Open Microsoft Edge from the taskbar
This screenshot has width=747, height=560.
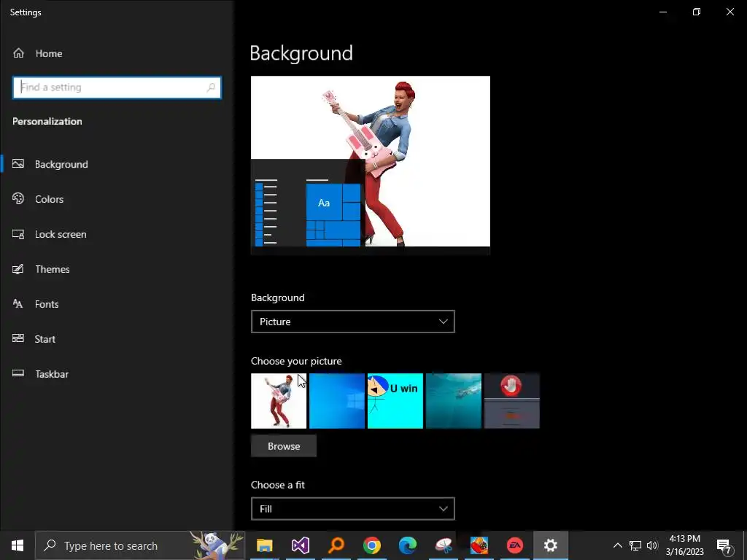[408, 545]
